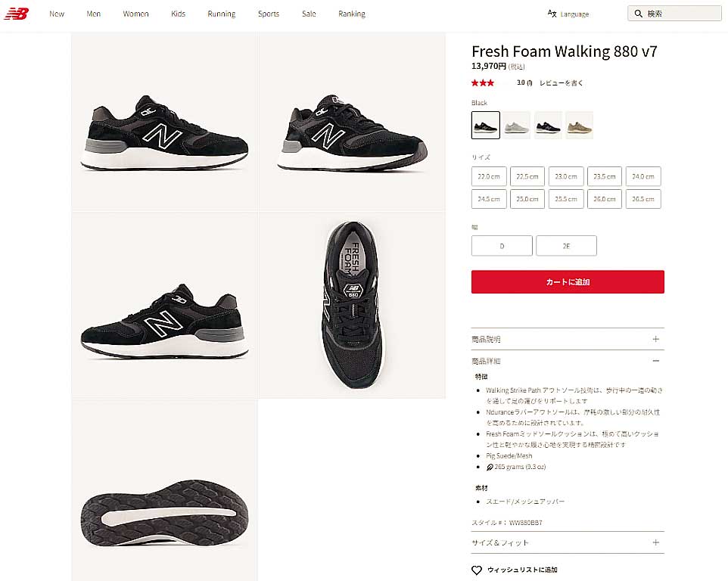Open the Sale menu

pos(309,14)
